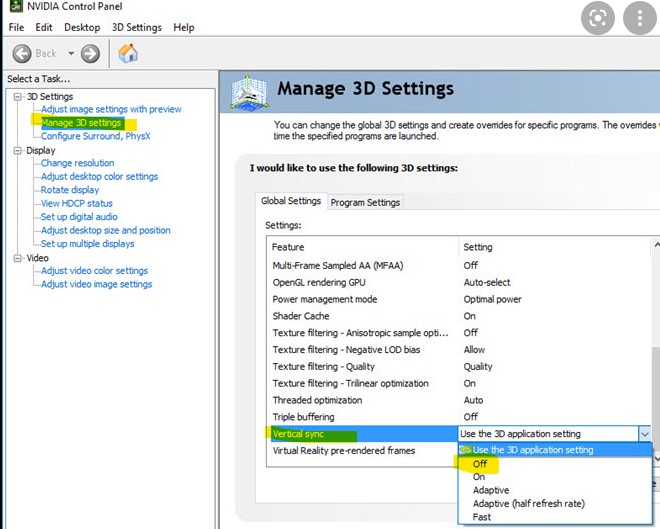Click the Back arrow icon
The image size is (660, 529).
coord(22,53)
